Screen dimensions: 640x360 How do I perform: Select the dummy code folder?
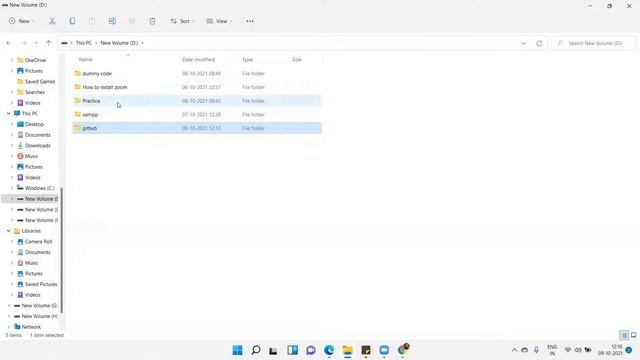click(x=197, y=73)
